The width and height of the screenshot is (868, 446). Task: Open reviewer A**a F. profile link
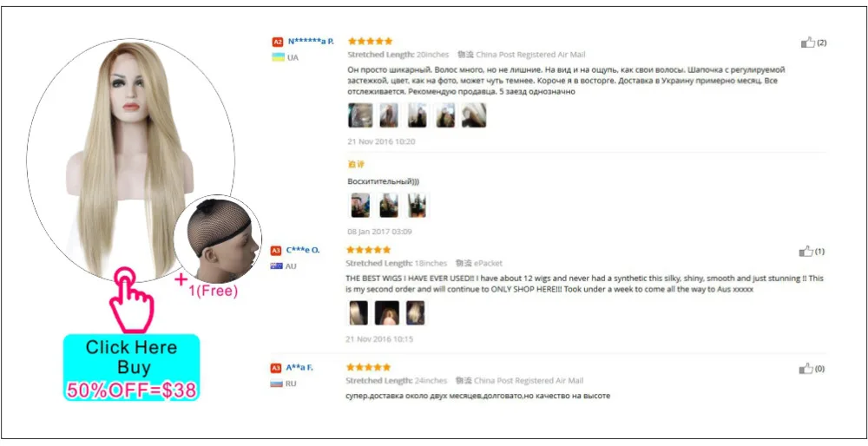(299, 367)
